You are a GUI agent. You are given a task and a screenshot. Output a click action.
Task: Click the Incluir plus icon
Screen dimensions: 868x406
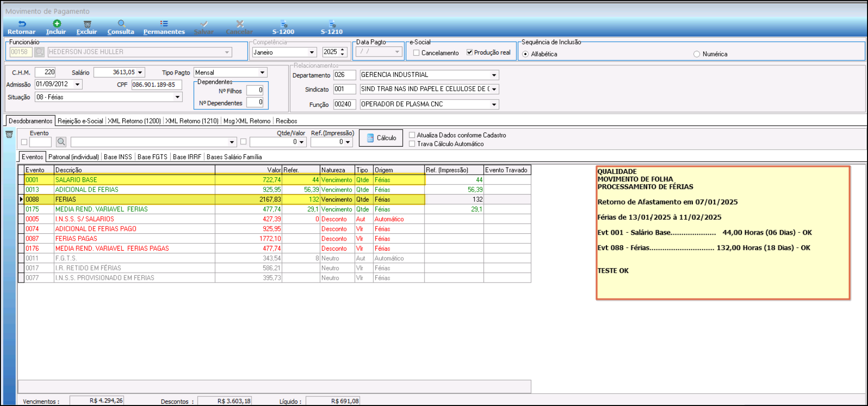[x=57, y=23]
